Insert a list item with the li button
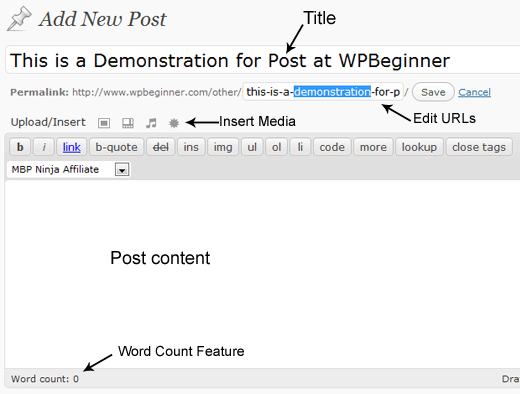 tap(300, 147)
